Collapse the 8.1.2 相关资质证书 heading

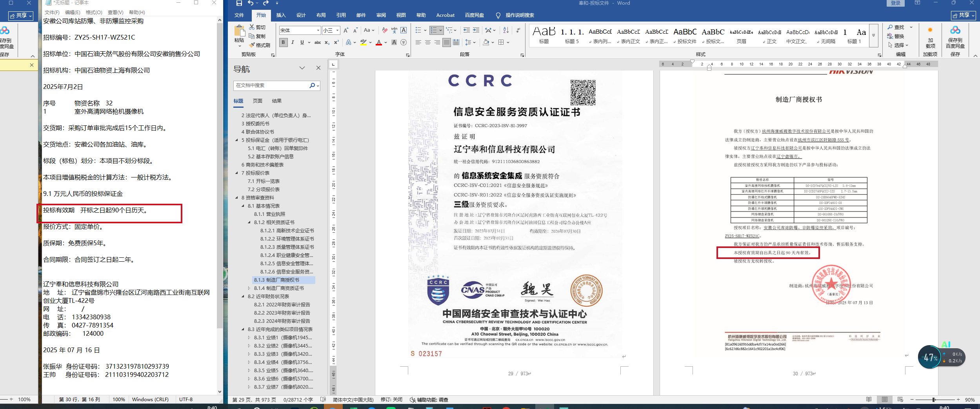(249, 222)
